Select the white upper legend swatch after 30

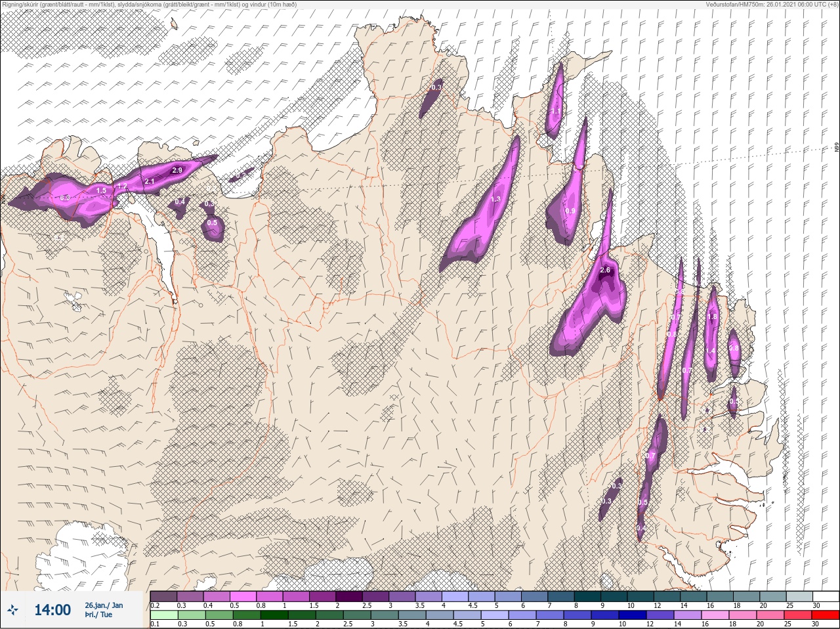pyautogui.click(x=826, y=596)
